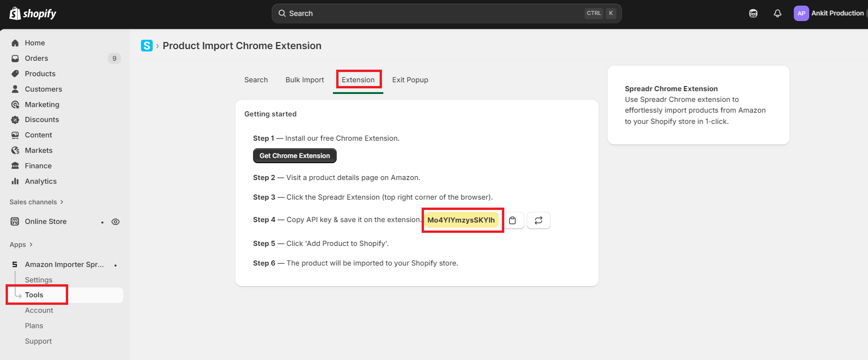Image resolution: width=868 pixels, height=360 pixels.
Task: Click the Shopify logo
Action: [x=33, y=14]
